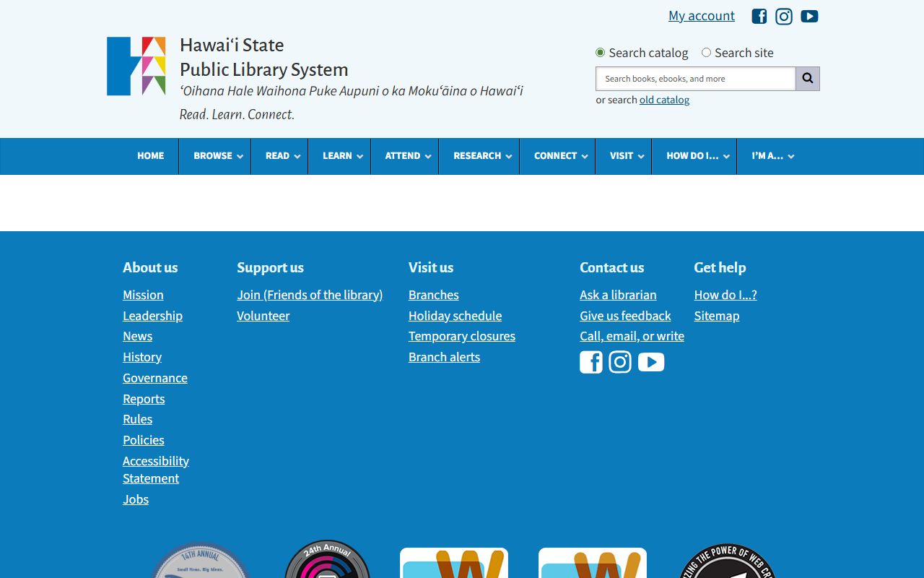Open Facebook icon in top header
Screen dimensions: 924x578
tap(759, 16)
